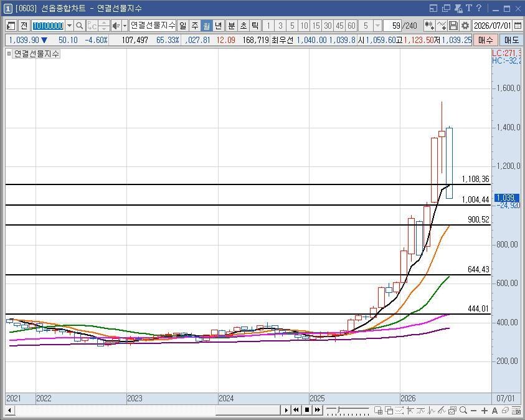Select second 초 period button
525x420 pixels.
pos(244,26)
